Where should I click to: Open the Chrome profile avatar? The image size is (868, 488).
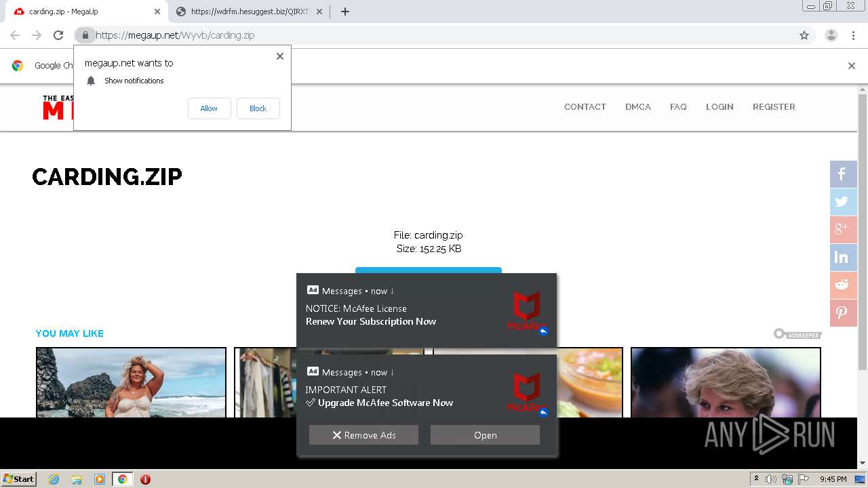click(x=831, y=35)
